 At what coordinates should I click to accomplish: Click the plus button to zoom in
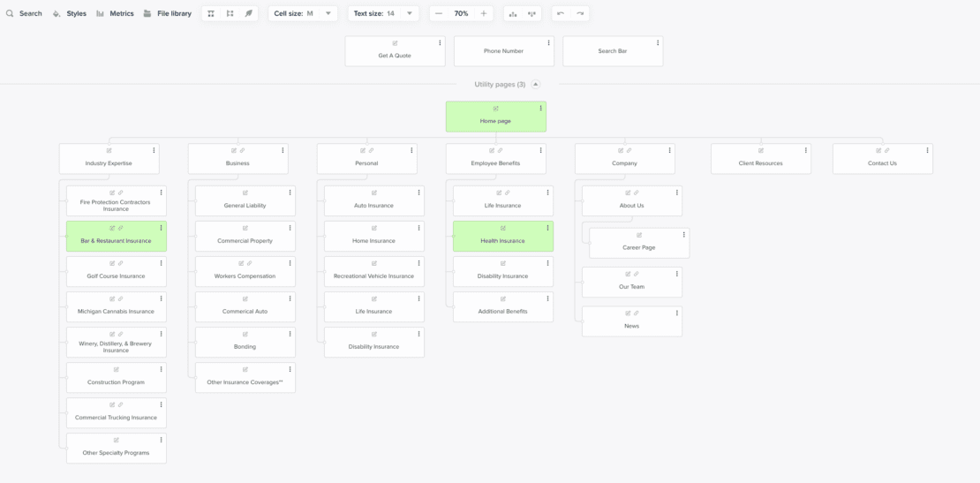click(484, 13)
